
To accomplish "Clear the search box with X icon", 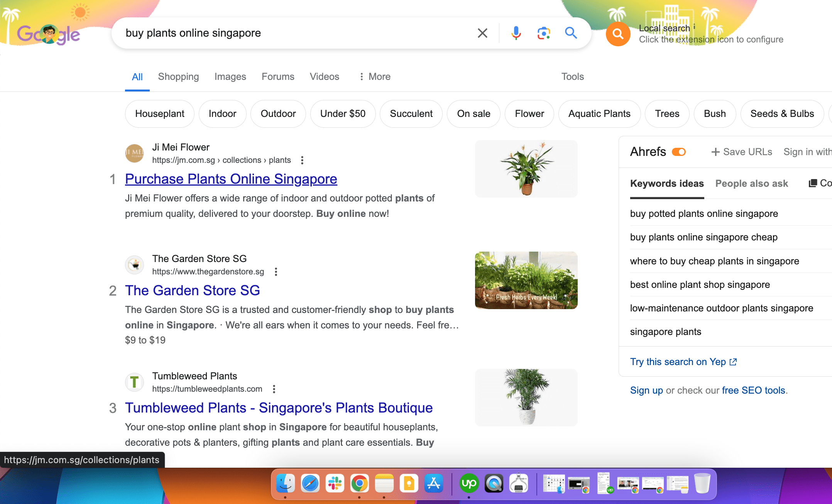I will (x=482, y=33).
